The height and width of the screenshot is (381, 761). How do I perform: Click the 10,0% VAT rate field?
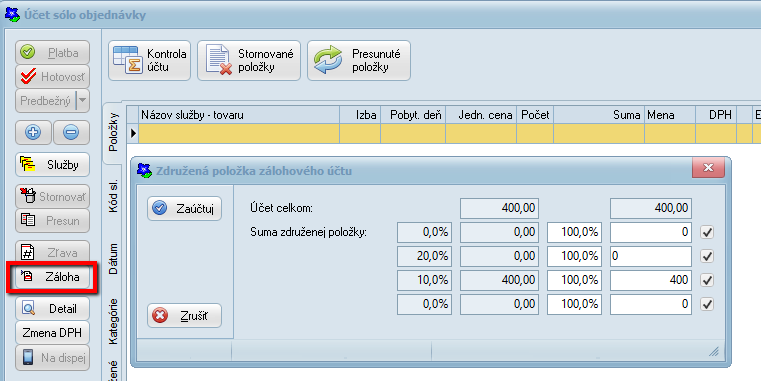[x=424, y=280]
